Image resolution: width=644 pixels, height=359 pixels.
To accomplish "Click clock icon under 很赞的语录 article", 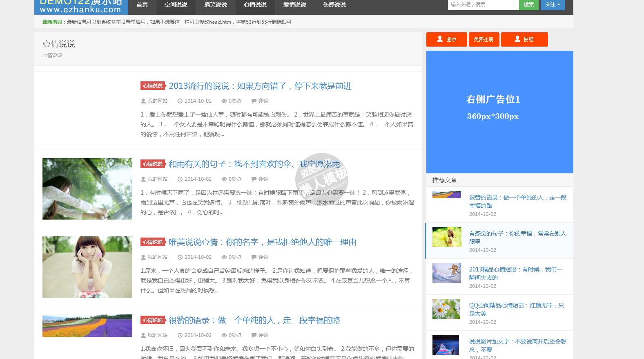I will [x=180, y=335].
